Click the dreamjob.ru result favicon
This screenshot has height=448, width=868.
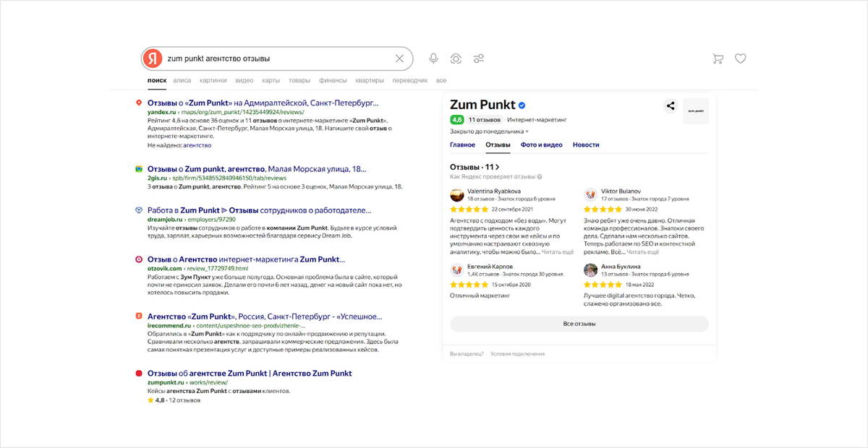pos(139,210)
